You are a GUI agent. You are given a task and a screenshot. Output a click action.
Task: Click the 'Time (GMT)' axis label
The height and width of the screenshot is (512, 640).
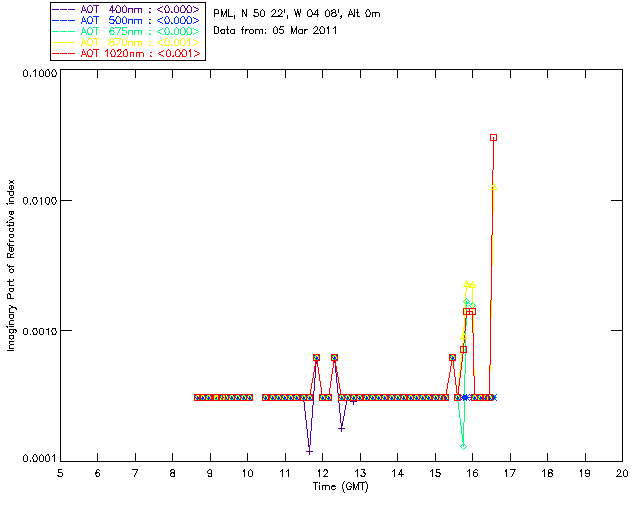pyautogui.click(x=340, y=487)
